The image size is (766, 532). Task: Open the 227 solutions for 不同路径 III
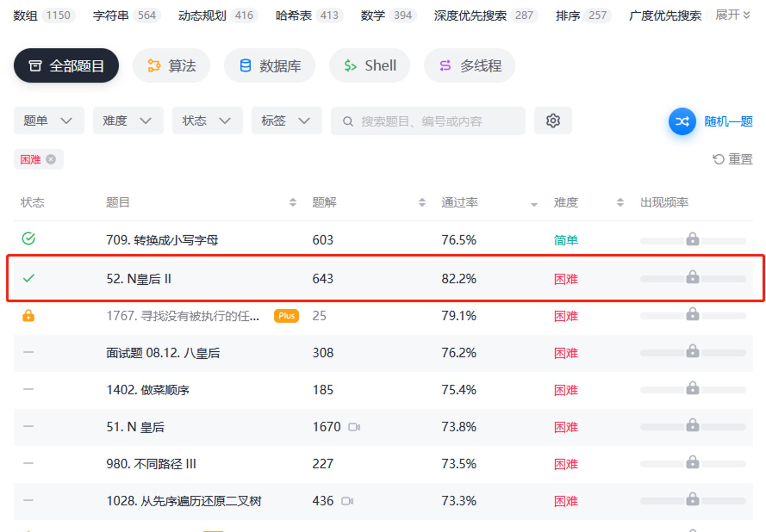point(323,464)
